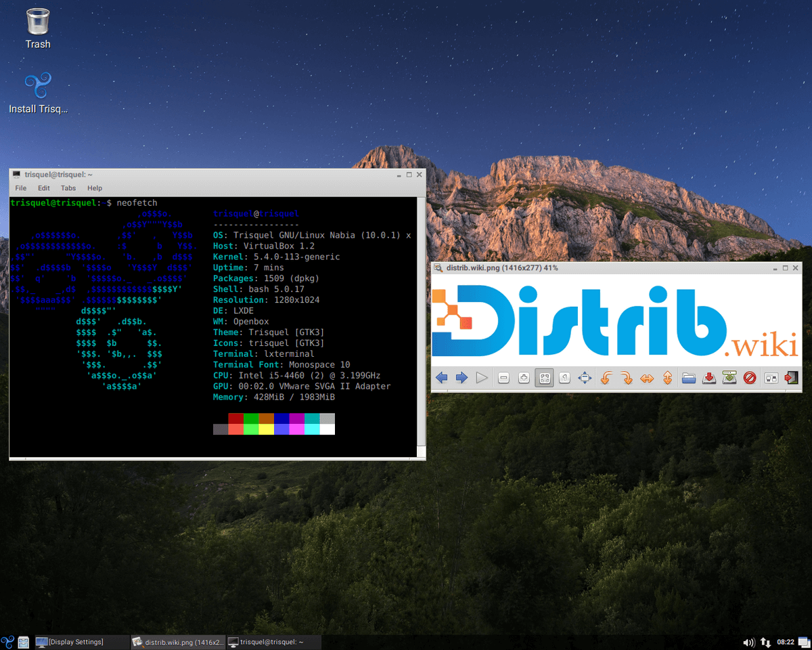The image size is (812, 650).
Task: Go to next image in viewer
Action: point(461,378)
